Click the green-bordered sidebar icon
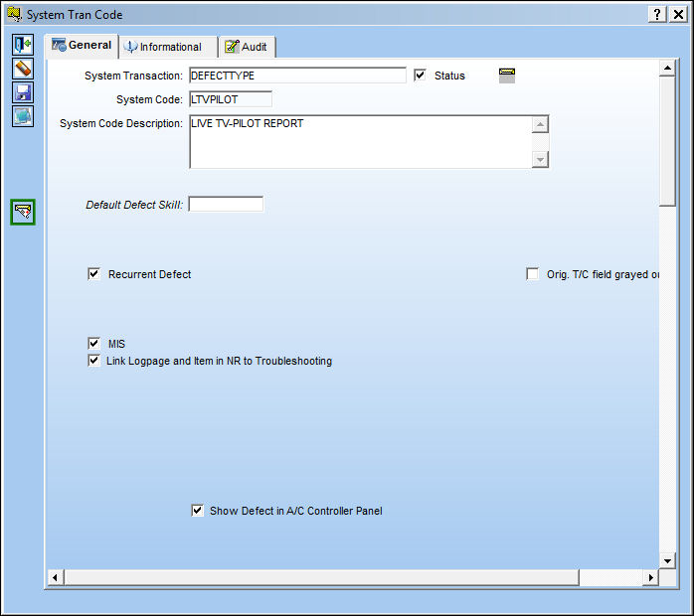 (x=23, y=213)
